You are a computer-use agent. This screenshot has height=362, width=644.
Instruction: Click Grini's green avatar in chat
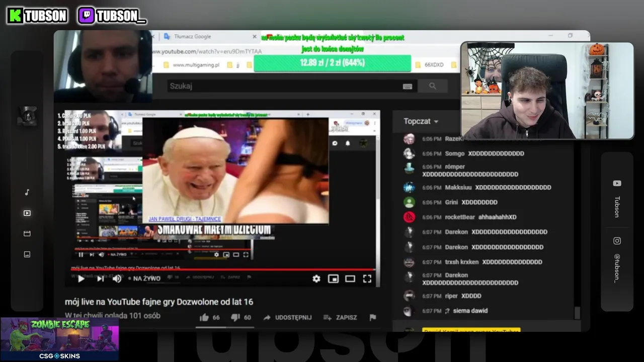(x=410, y=202)
